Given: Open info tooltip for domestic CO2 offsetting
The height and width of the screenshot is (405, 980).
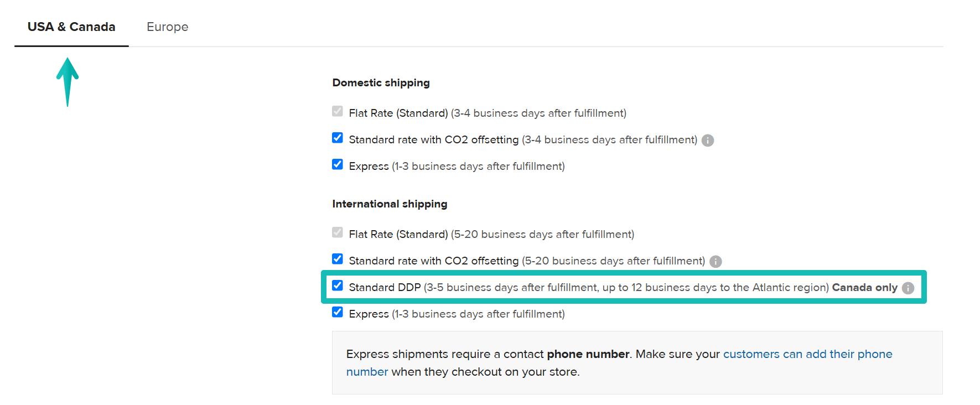Looking at the screenshot, I should coord(708,141).
